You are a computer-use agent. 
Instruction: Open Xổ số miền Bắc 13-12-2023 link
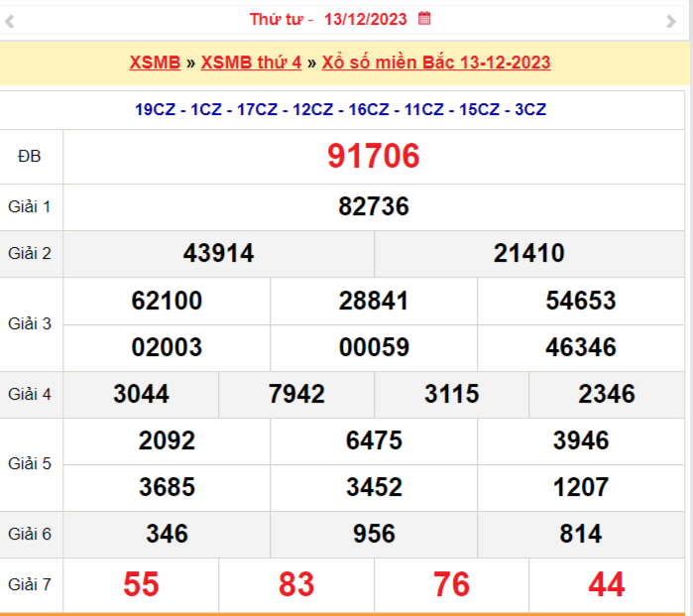[436, 62]
